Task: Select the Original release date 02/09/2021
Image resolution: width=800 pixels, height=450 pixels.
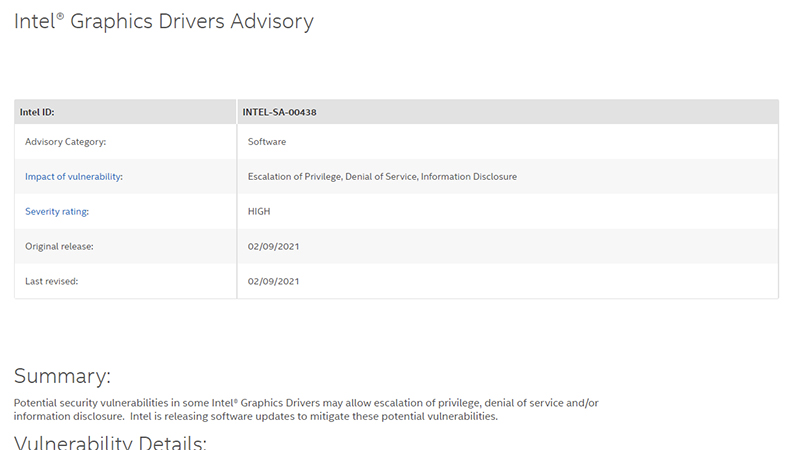Action: tap(273, 246)
